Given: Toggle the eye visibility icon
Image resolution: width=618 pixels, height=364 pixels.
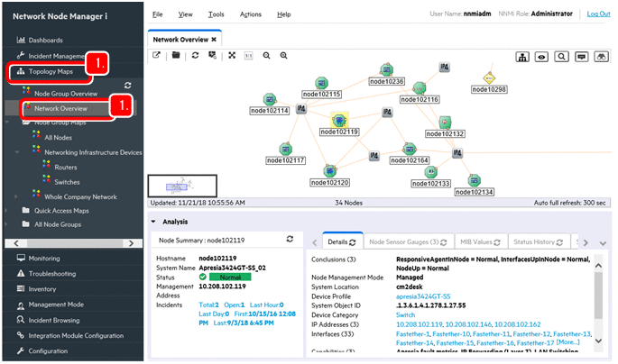Looking at the screenshot, I should tap(541, 56).
